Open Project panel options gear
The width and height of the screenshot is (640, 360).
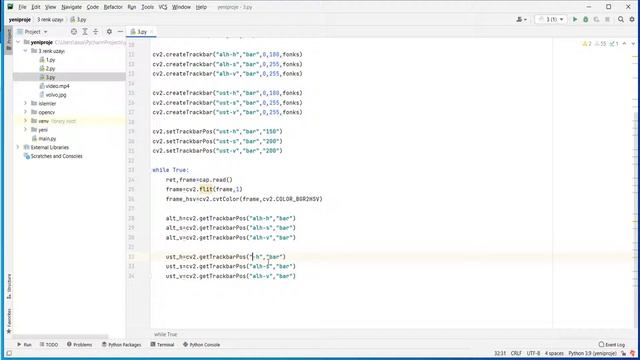pos(109,31)
